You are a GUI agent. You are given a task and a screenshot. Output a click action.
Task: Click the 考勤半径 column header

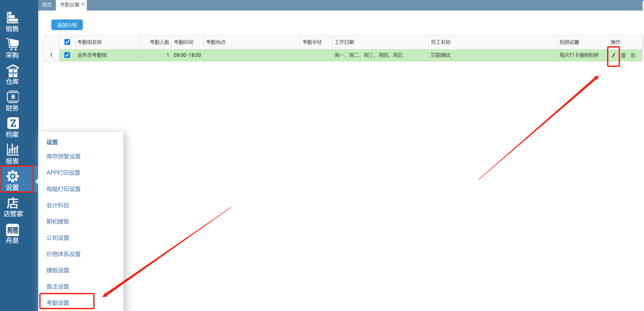316,42
